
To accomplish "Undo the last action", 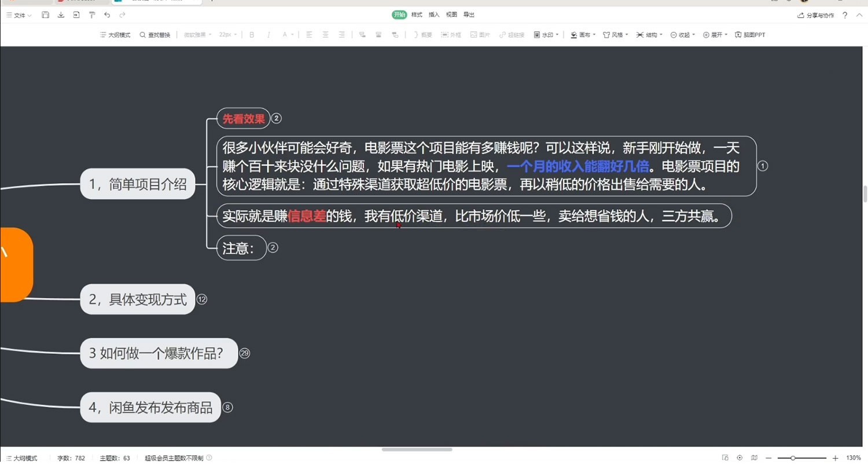I will [x=107, y=15].
